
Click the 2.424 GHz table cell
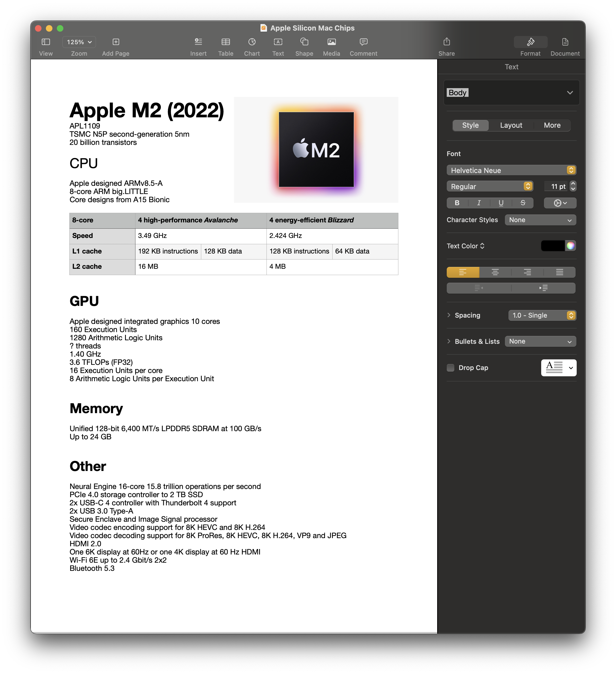(x=332, y=236)
